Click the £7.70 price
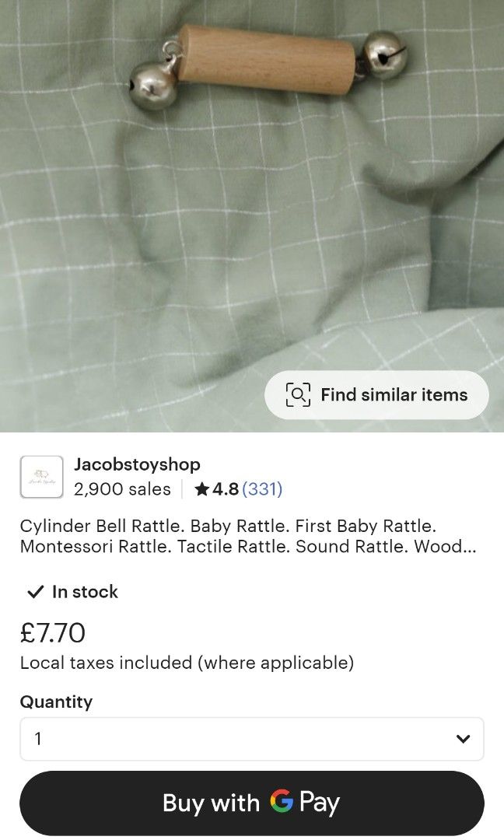Screen dimensions: 504x840 (53, 632)
